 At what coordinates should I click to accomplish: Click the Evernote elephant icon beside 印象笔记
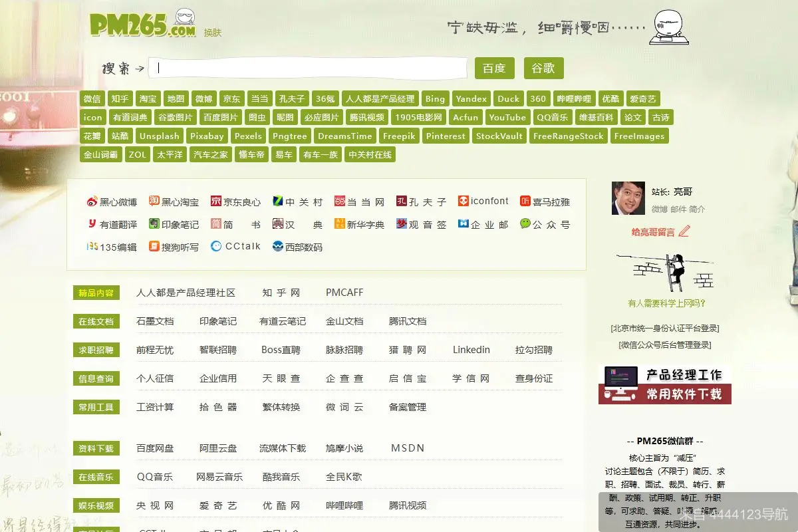click(152, 224)
